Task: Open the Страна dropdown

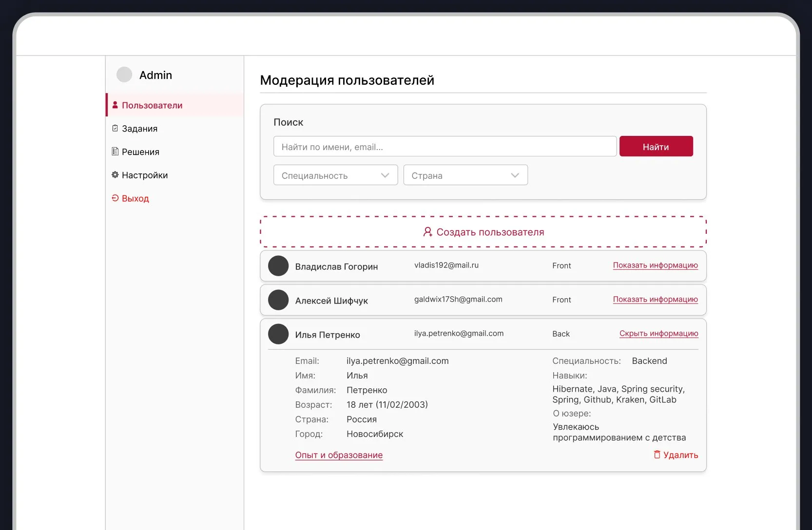Action: pos(465,175)
